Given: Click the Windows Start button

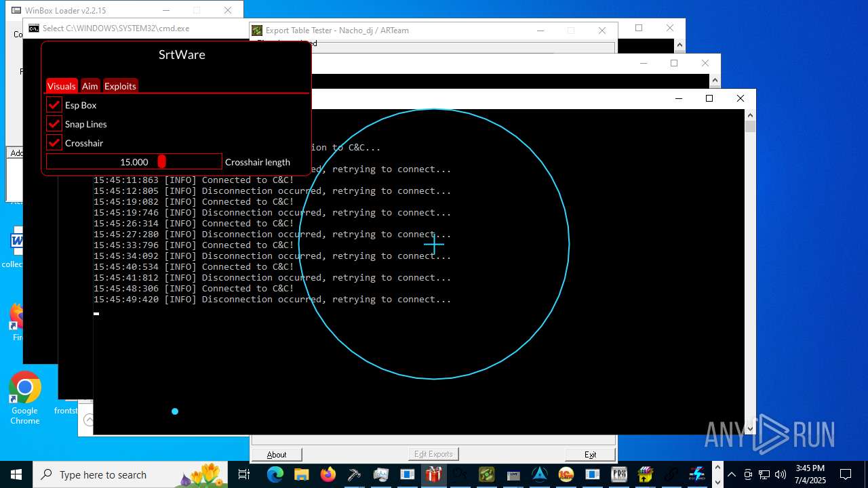Looking at the screenshot, I should [16, 474].
